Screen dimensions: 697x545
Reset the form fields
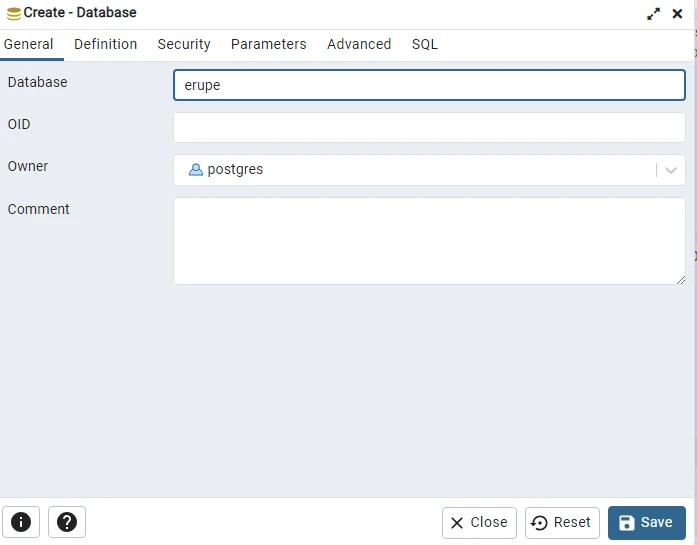pyautogui.click(x=562, y=522)
